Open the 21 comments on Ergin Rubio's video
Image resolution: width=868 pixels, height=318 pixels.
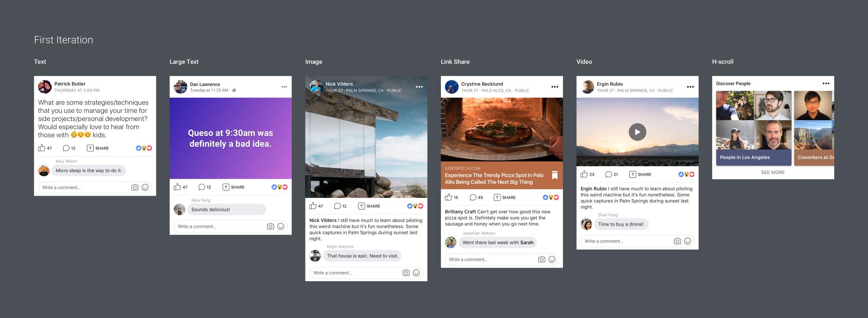tap(612, 174)
